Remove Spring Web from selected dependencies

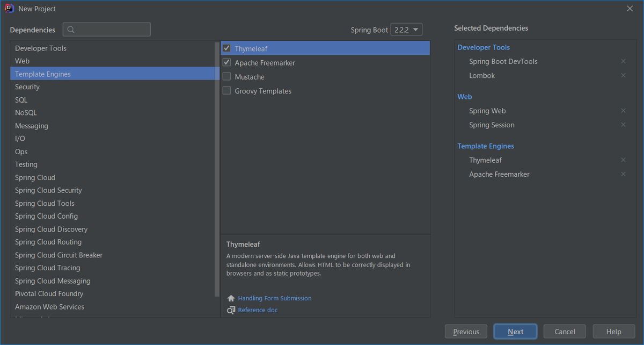point(623,111)
